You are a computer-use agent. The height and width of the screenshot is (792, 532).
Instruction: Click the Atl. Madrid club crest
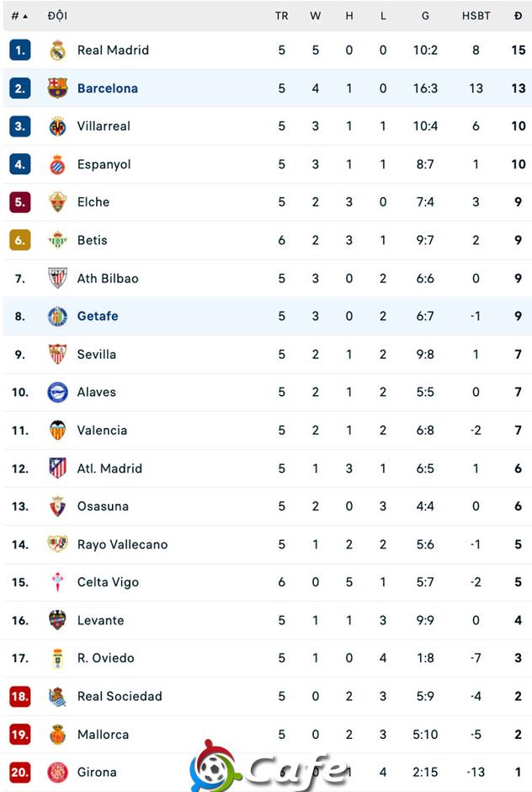(x=57, y=468)
